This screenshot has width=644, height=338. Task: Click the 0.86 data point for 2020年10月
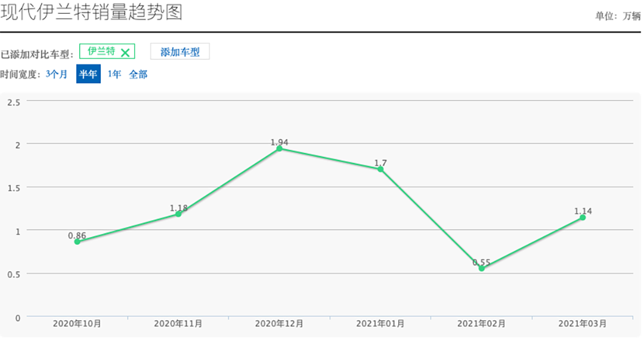pyautogui.click(x=77, y=242)
